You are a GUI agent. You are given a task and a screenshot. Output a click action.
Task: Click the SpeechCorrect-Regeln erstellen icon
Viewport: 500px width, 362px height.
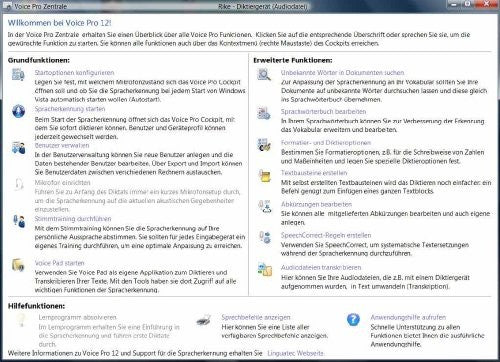click(265, 237)
